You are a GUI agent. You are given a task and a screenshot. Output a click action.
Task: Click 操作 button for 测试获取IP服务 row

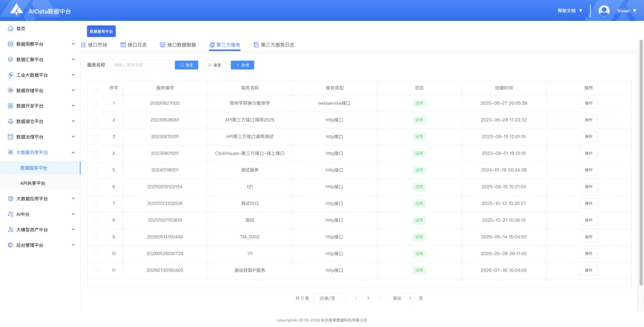(x=589, y=270)
